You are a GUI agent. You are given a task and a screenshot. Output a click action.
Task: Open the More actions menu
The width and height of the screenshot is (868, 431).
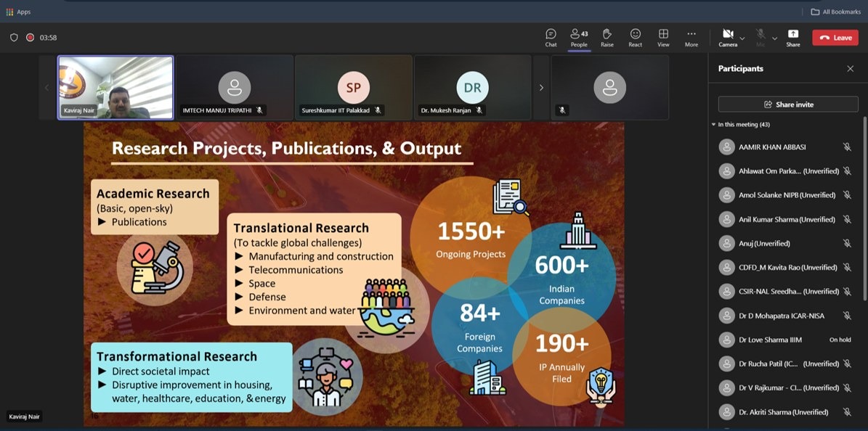tap(691, 38)
